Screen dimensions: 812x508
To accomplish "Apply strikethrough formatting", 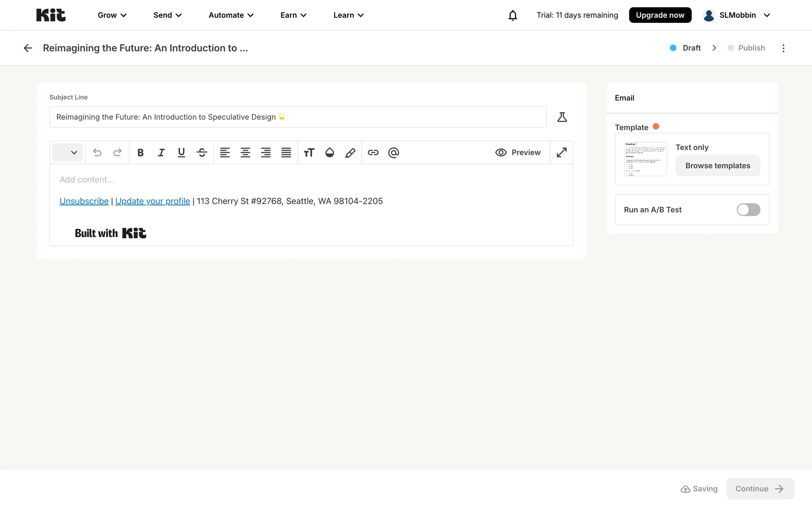I will [202, 152].
